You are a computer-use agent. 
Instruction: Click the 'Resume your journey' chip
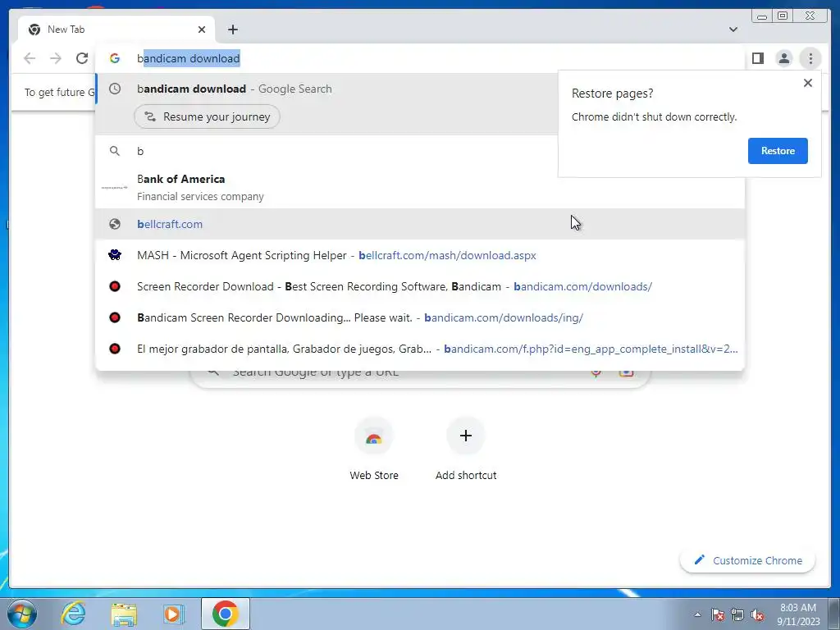pos(207,116)
